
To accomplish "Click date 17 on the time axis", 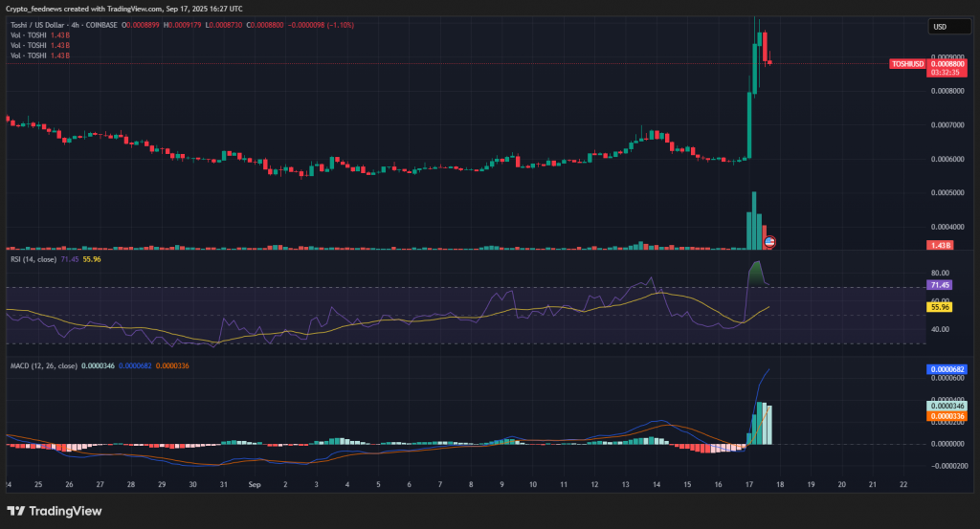I will click(x=748, y=486).
